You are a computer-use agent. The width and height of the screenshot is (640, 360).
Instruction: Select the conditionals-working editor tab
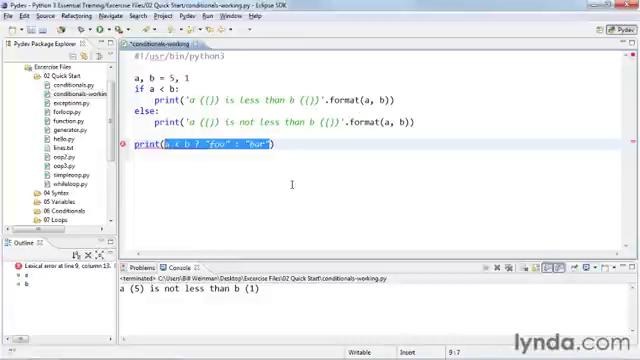pyautogui.click(x=159, y=44)
